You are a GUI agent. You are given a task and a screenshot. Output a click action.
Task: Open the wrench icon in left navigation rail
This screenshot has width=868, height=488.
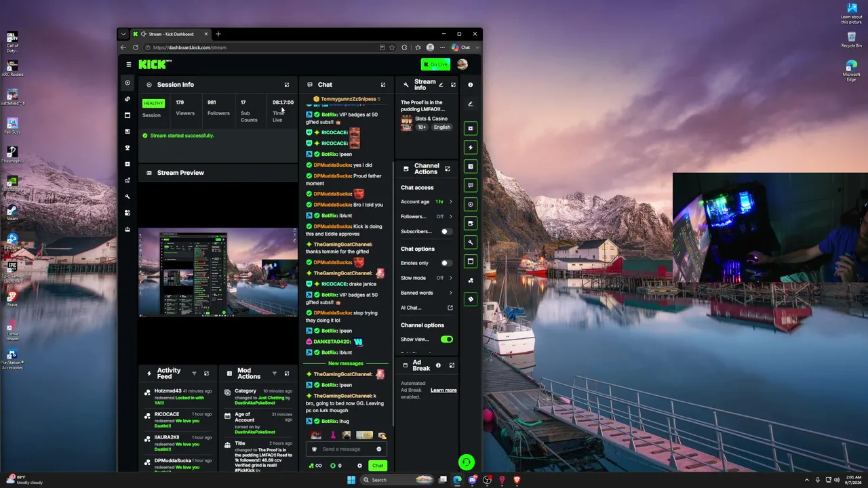127,197
